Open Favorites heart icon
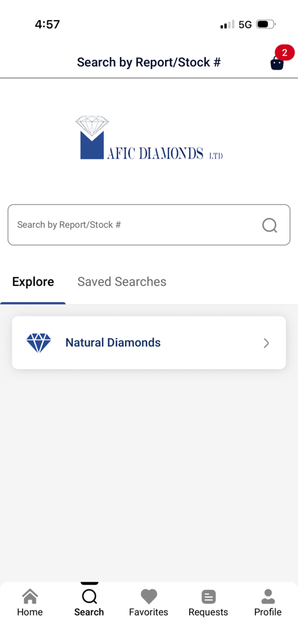The width and height of the screenshot is (298, 644). point(148,596)
